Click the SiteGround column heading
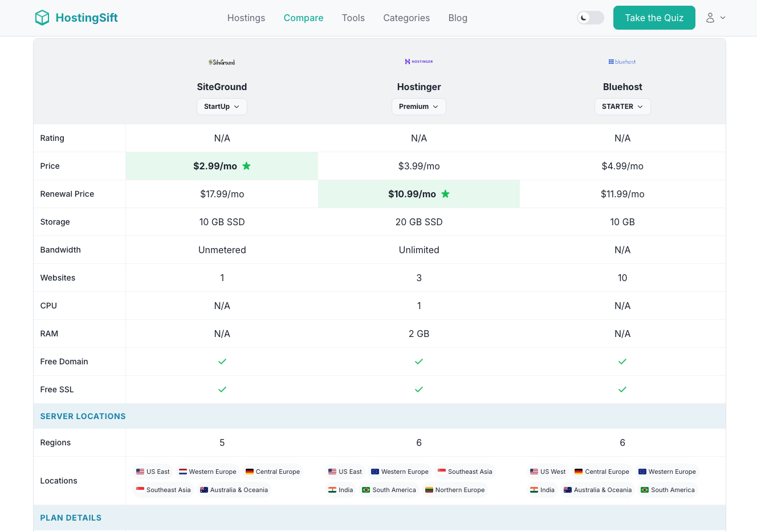 coord(222,87)
